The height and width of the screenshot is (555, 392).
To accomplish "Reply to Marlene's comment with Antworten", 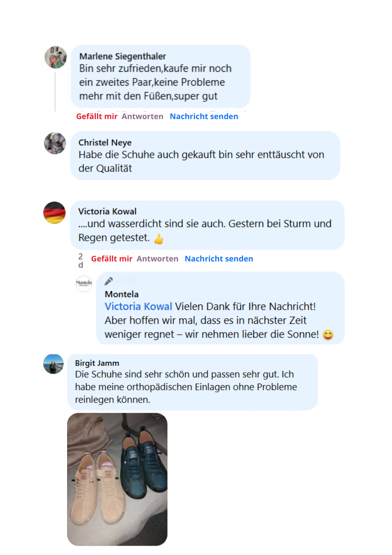I will (x=143, y=117).
